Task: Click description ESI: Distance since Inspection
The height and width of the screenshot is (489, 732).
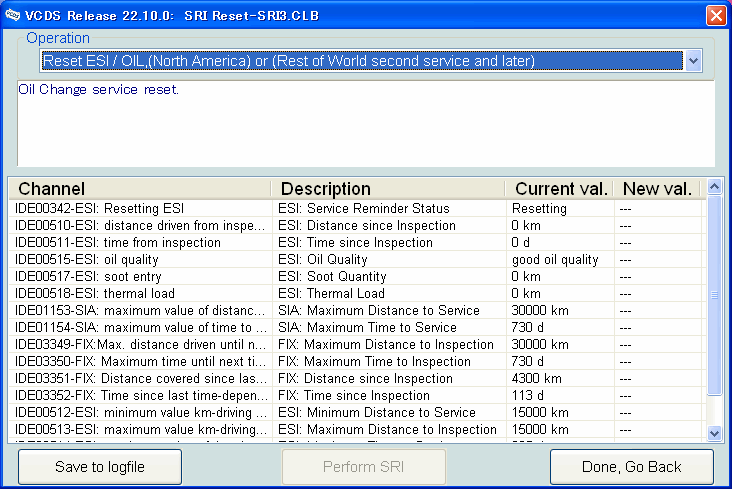Action: click(x=366, y=226)
